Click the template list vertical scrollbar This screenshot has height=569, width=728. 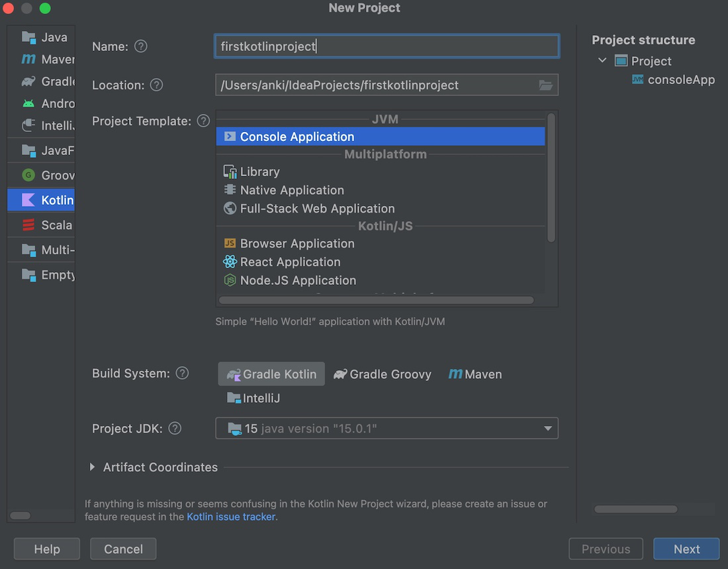click(551, 178)
